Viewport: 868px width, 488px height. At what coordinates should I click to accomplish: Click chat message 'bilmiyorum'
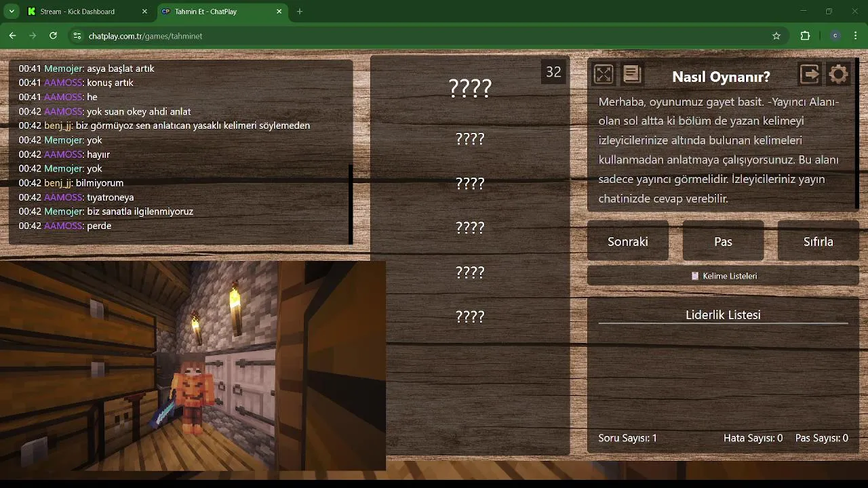click(x=100, y=183)
